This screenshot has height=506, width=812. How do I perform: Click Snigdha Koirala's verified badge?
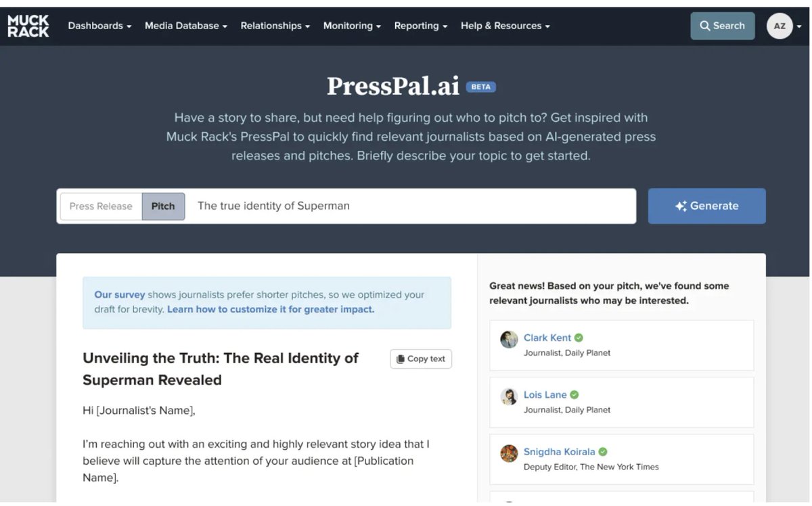[602, 451]
